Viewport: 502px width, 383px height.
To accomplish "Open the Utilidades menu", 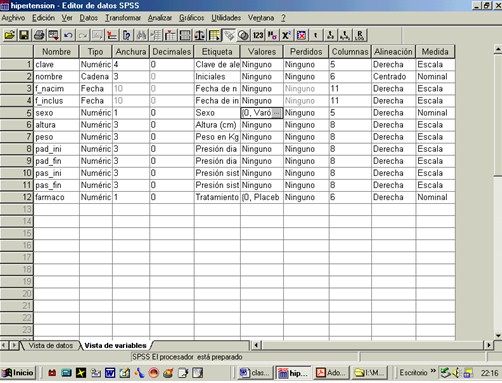I will click(x=226, y=18).
